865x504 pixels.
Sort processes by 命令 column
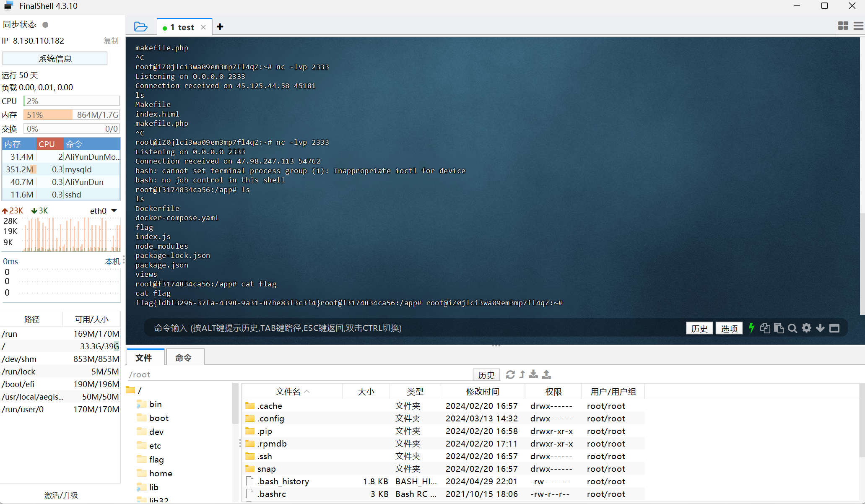[x=92, y=144]
